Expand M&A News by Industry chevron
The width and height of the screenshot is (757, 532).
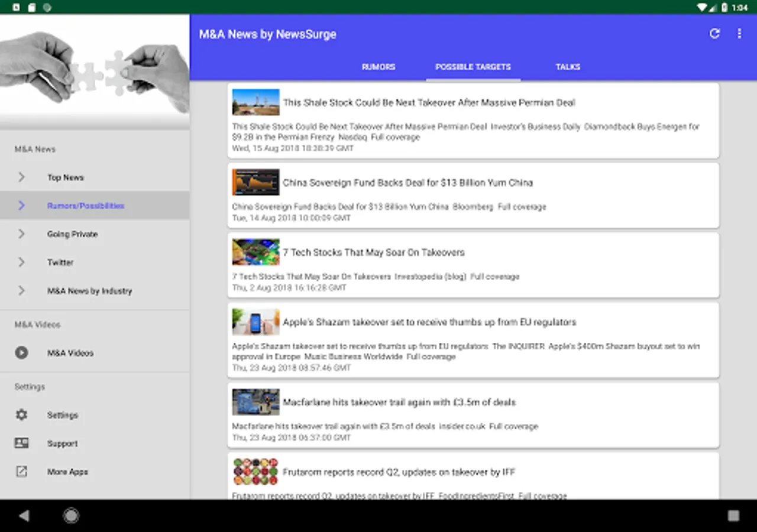(x=21, y=291)
